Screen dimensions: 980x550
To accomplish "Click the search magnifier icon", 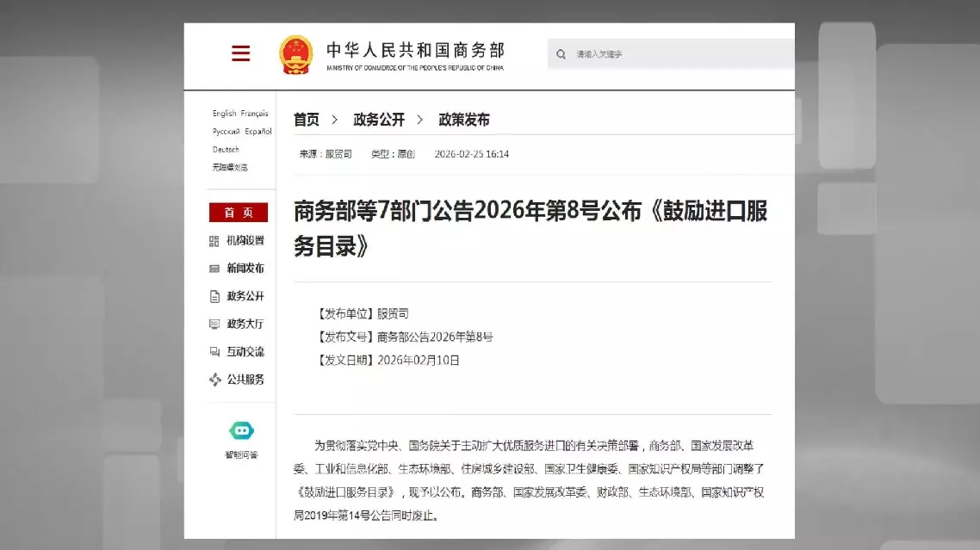I will 561,54.
